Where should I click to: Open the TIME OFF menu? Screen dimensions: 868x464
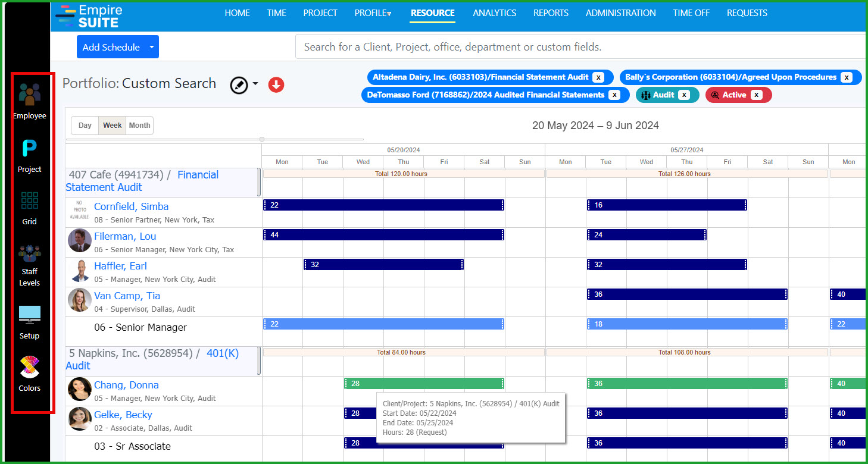point(691,13)
